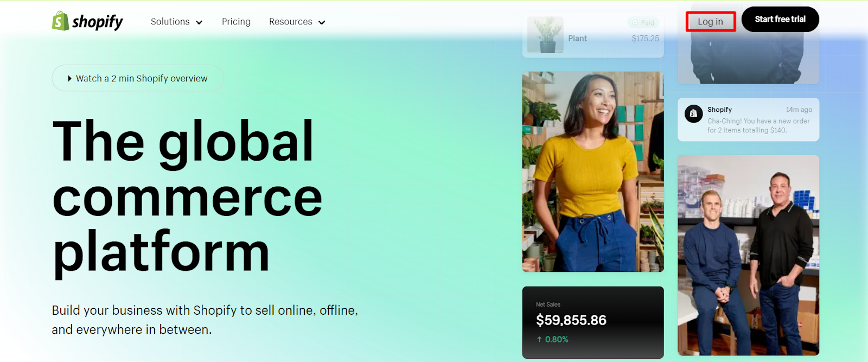Click the shopify wordmark text
This screenshot has height=362, width=868.
click(x=98, y=22)
